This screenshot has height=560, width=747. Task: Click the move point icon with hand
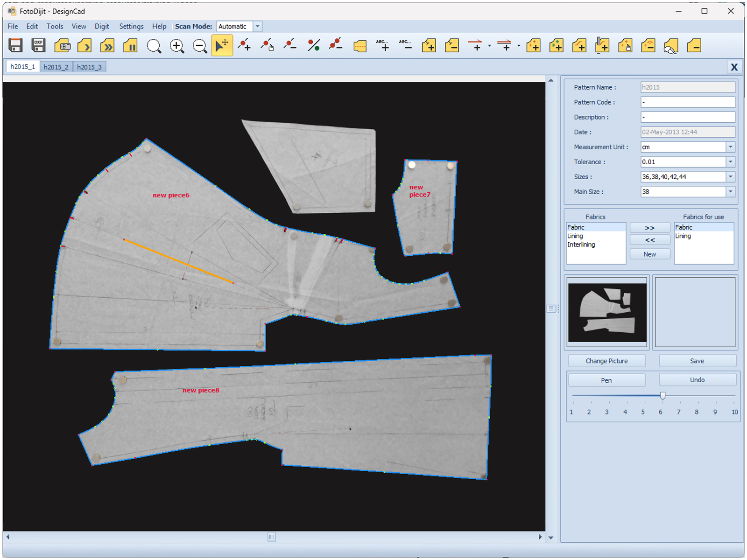point(268,46)
